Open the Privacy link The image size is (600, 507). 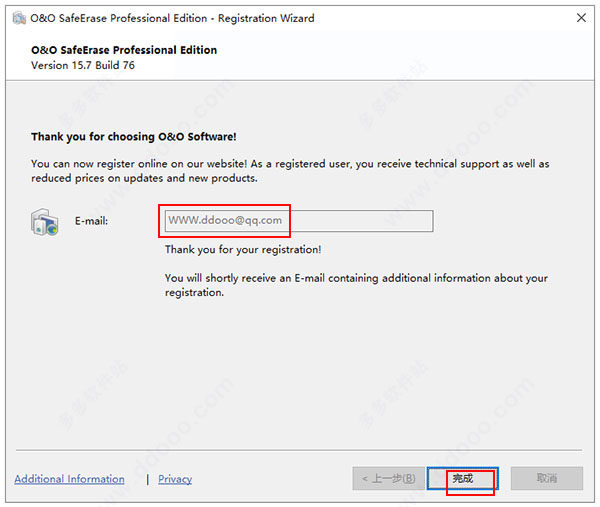[175, 479]
